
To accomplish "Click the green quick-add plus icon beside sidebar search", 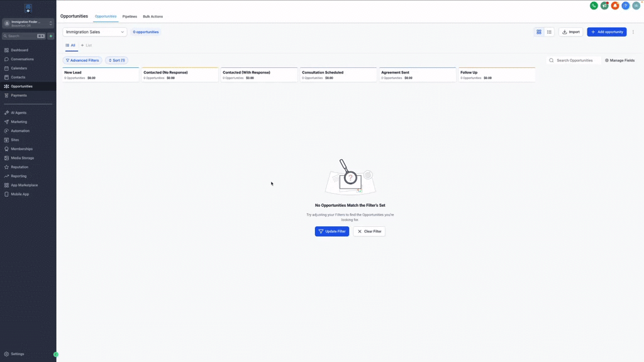I will 51,36.
